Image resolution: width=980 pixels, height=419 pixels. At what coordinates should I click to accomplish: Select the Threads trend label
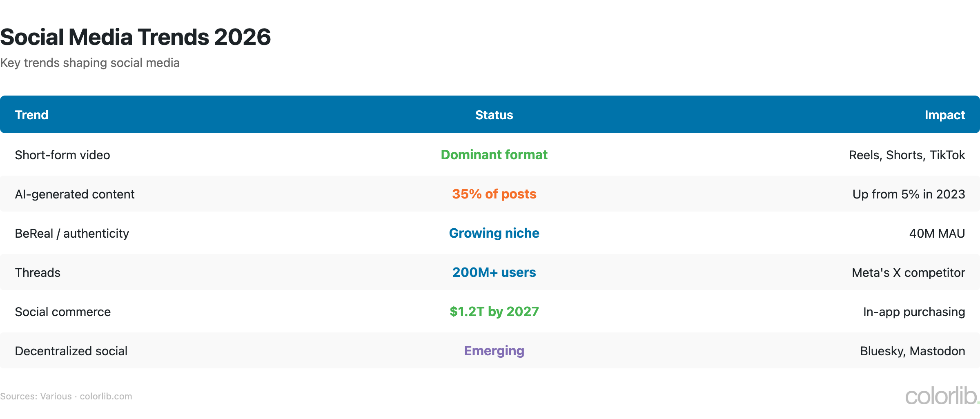tap(38, 272)
